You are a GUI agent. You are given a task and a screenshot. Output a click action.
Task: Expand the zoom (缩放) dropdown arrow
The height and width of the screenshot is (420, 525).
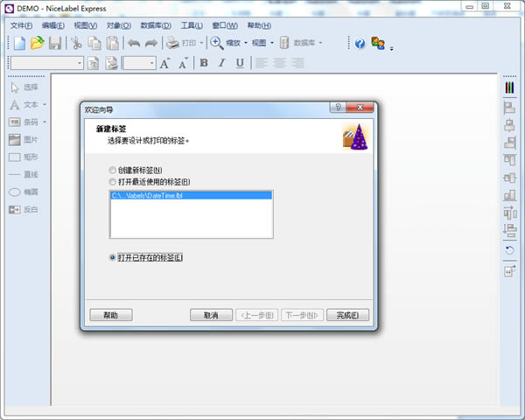pyautogui.click(x=246, y=43)
